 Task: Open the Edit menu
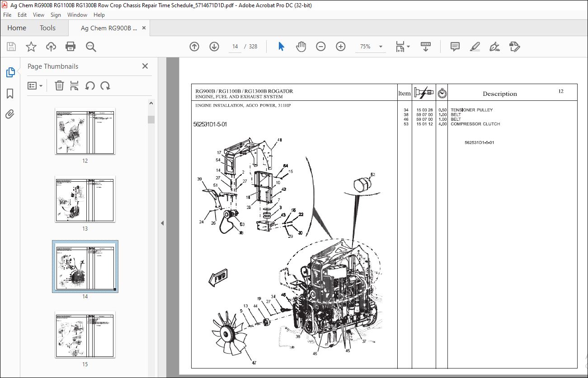pos(22,15)
